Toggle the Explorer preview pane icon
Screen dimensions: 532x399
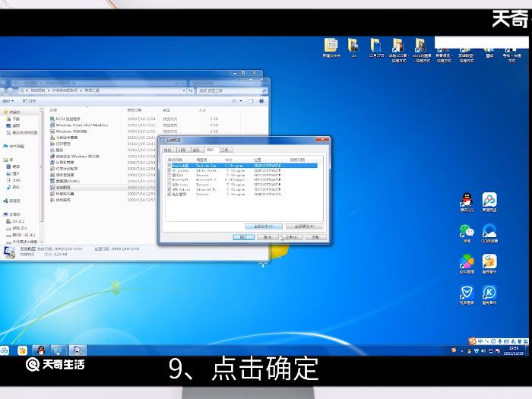[x=251, y=101]
